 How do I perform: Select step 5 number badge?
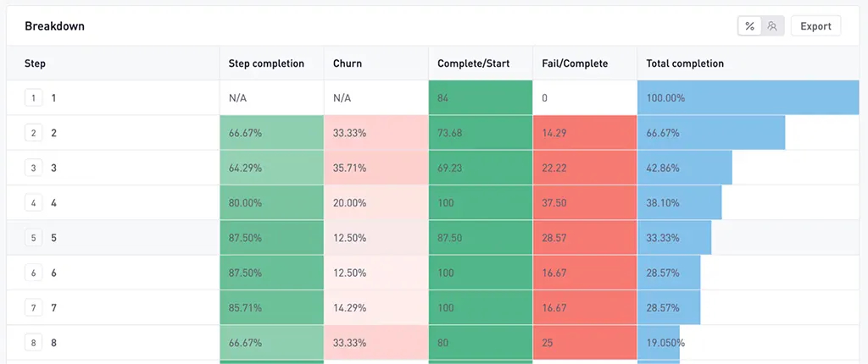coord(34,238)
